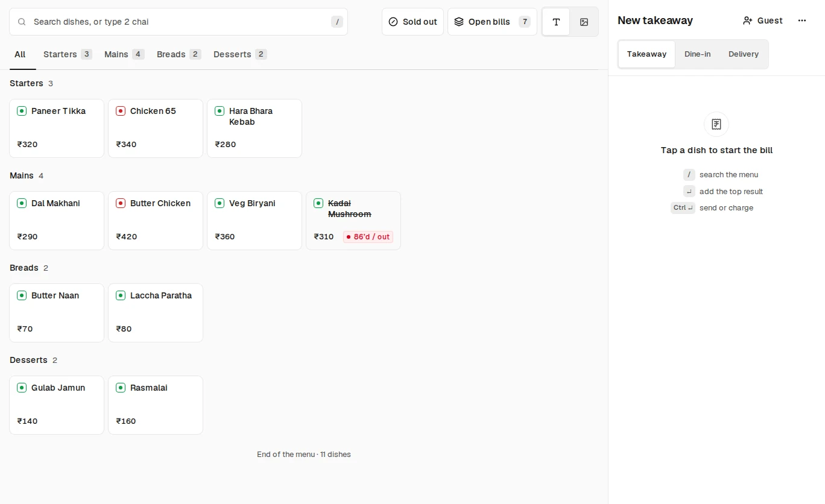Click the sold-out Kadai Mushroom card
Image resolution: width=825 pixels, height=504 pixels.
(x=353, y=221)
